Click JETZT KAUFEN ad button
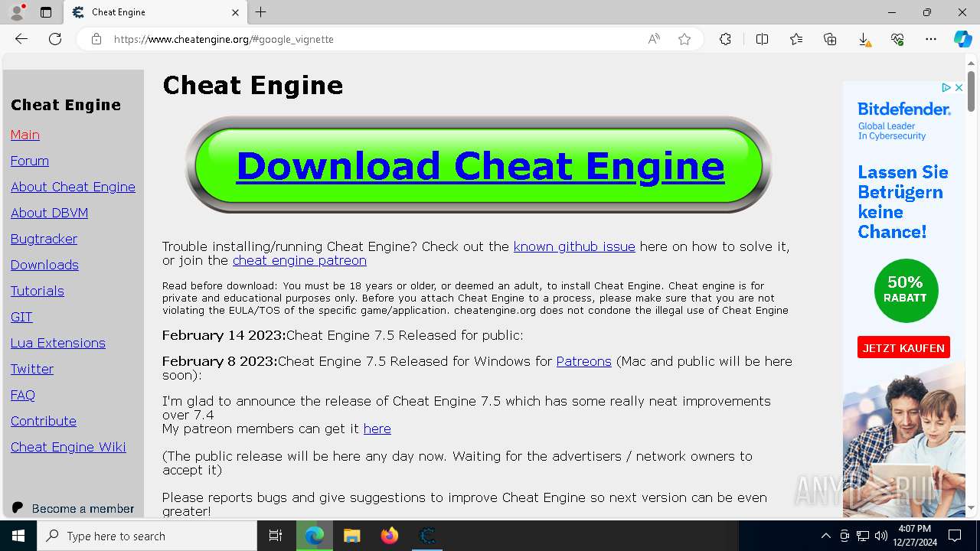Viewport: 980px width, 551px height. tap(903, 347)
